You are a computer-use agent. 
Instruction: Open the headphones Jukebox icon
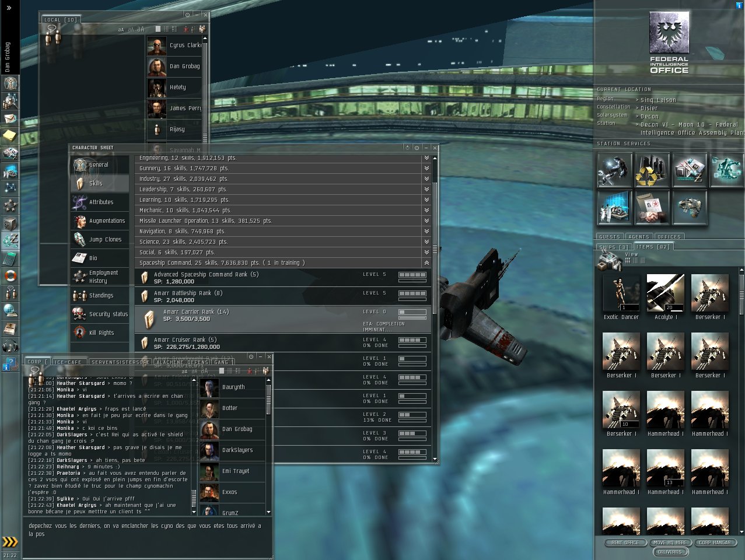pos(10,346)
